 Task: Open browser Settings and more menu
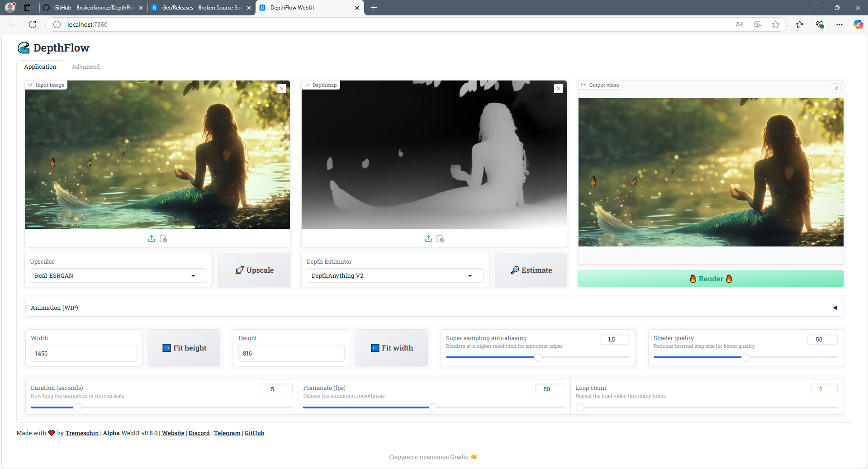tap(840, 24)
